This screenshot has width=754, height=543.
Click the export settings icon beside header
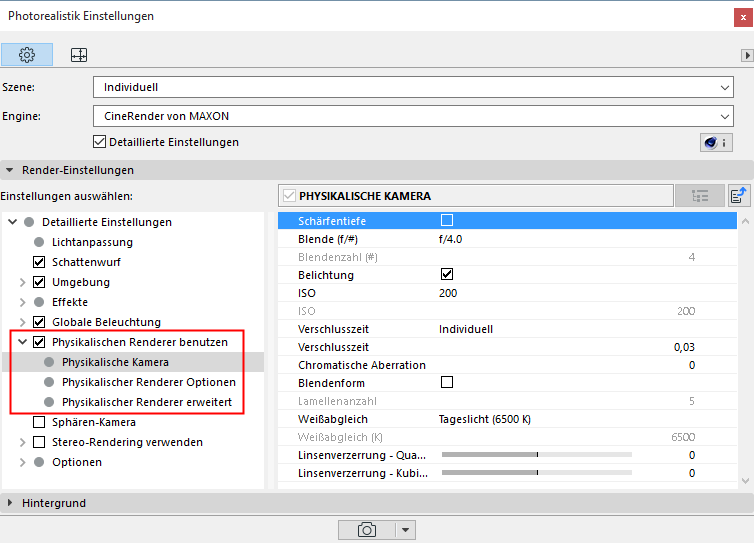point(739,196)
